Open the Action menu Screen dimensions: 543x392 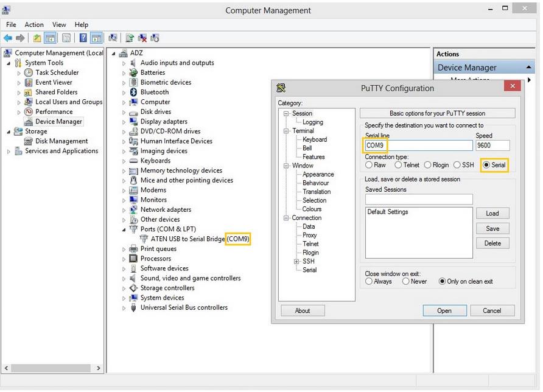(x=34, y=25)
